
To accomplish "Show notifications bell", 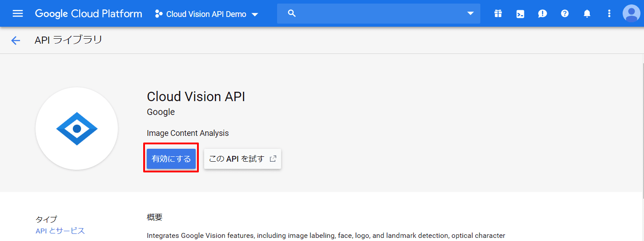I will click(x=587, y=14).
